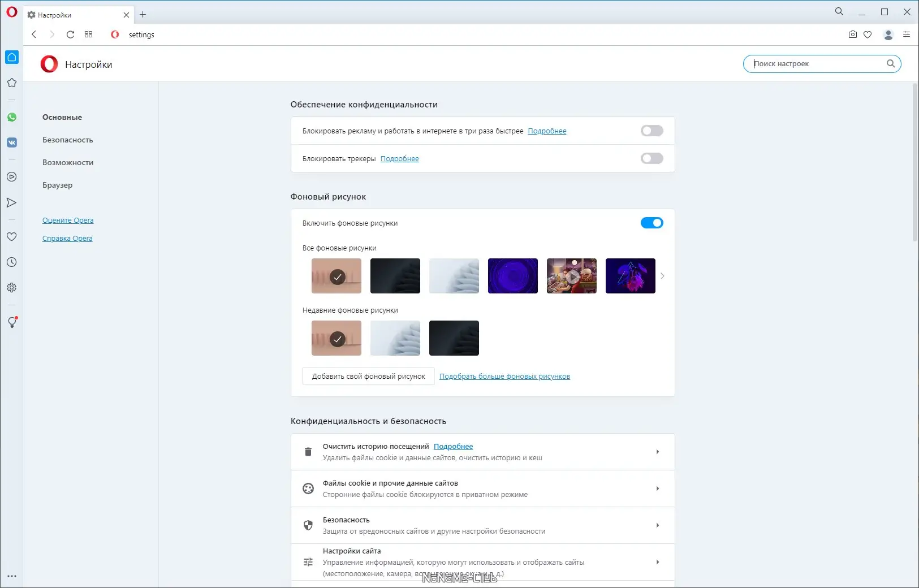The image size is (919, 588).
Task: Open Подобрать больше фоновых рисунков link
Action: pyautogui.click(x=504, y=377)
